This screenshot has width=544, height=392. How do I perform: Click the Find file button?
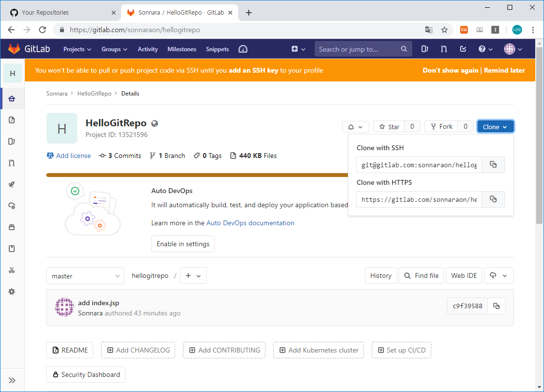tap(421, 276)
